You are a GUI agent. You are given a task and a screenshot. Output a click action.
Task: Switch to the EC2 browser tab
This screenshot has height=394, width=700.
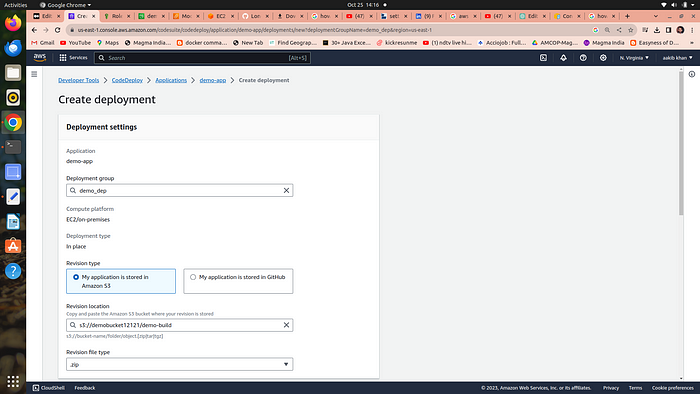pyautogui.click(x=221, y=16)
